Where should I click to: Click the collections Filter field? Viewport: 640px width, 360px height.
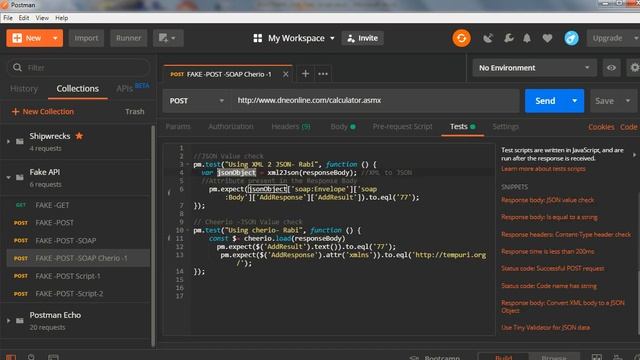tap(78, 67)
